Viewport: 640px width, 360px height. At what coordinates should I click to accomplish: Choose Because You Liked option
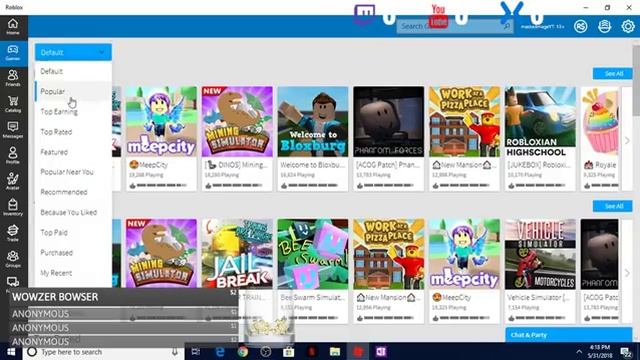(x=73, y=212)
